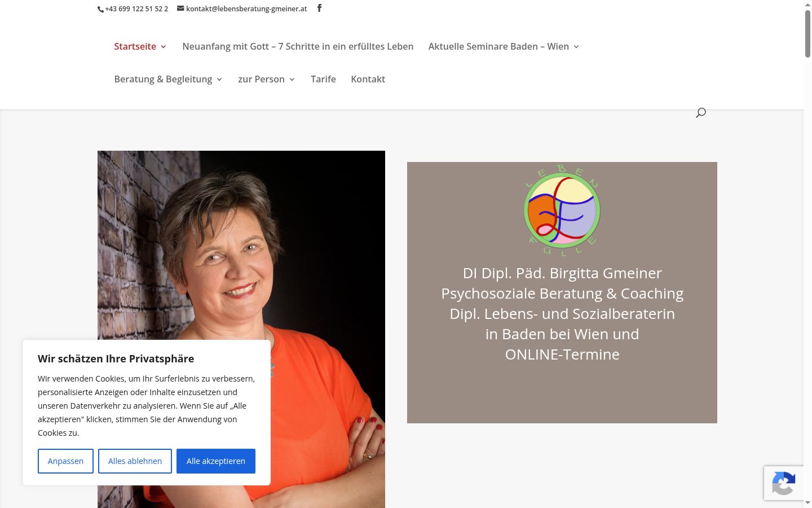812x508 pixels.
Task: Expand Beratung & Begleitung chevron
Action: click(x=219, y=80)
